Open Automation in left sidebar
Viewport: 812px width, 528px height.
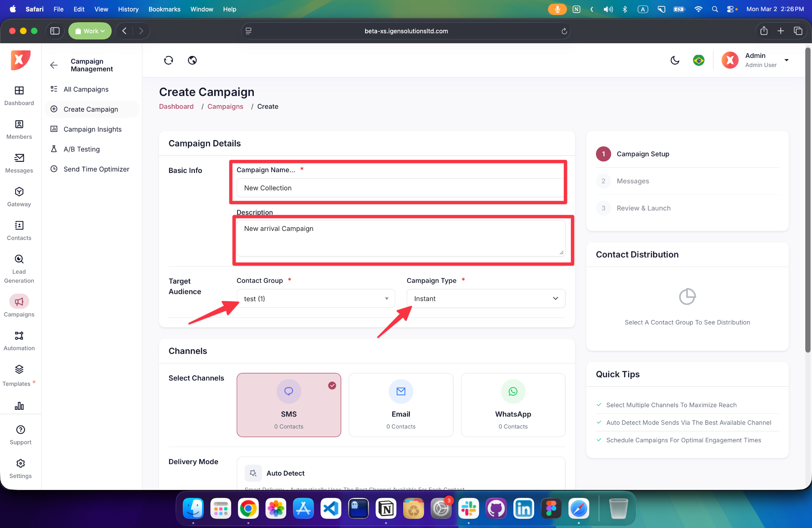[19, 341]
